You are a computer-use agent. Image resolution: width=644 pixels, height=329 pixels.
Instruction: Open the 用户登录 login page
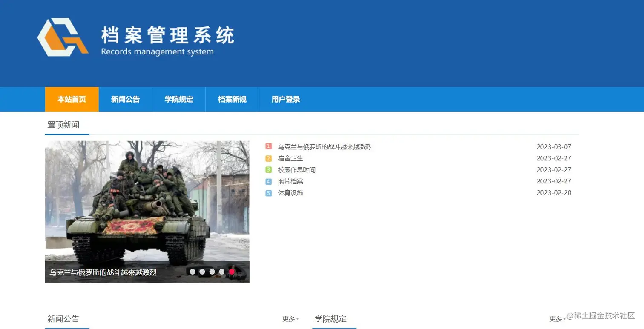(286, 99)
